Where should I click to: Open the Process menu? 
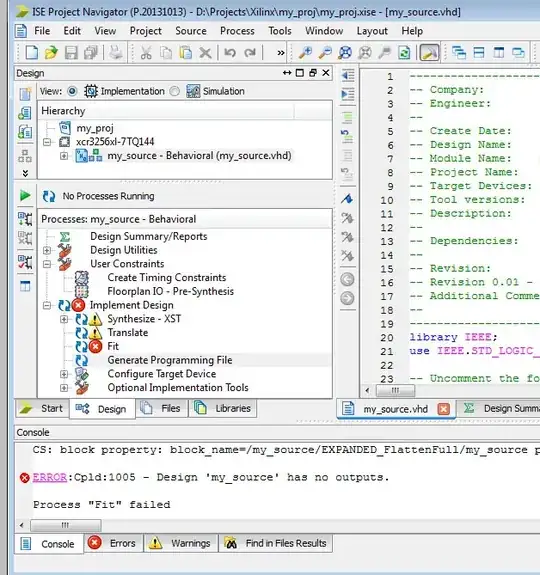pos(237,31)
